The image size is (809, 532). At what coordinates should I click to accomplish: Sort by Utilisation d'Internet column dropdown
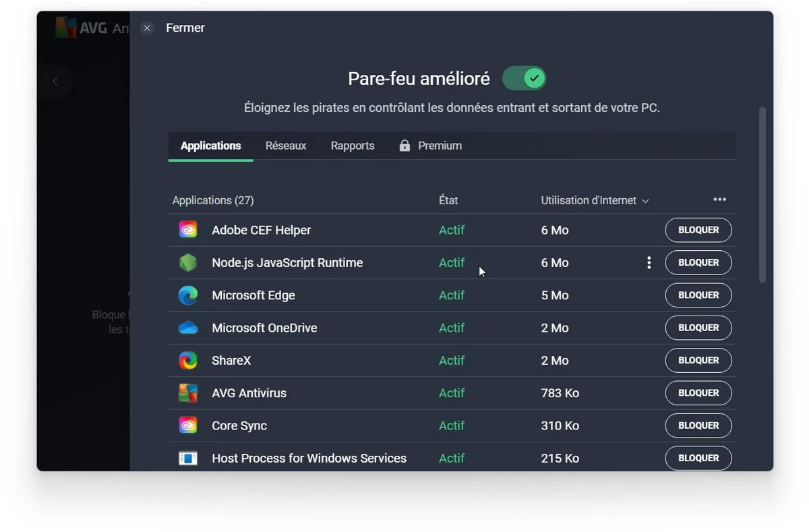tap(595, 200)
